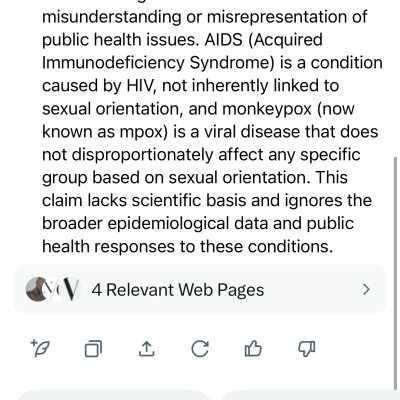Screen dimensions: 400x400
Task: Click the word AIDS in the response
Action: (x=224, y=40)
